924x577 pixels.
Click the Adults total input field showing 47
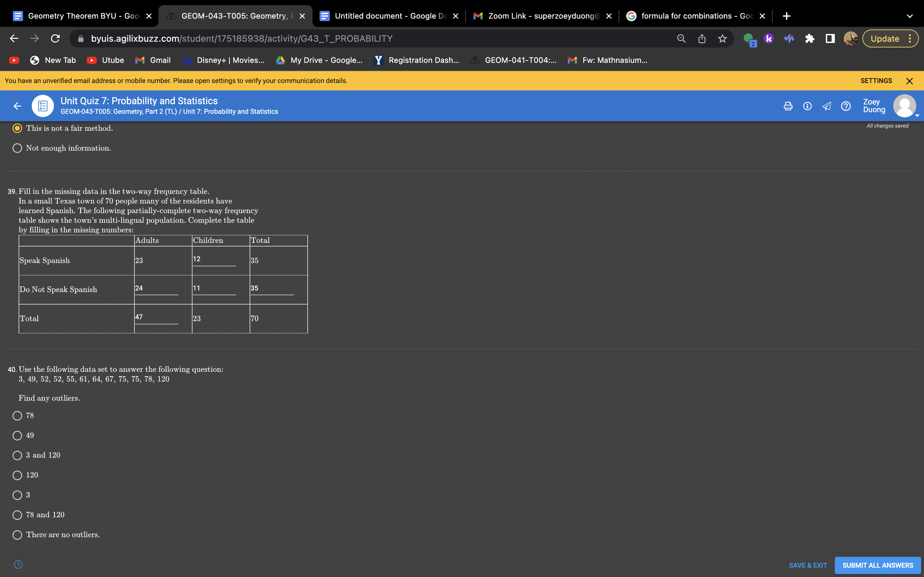pyautogui.click(x=156, y=317)
